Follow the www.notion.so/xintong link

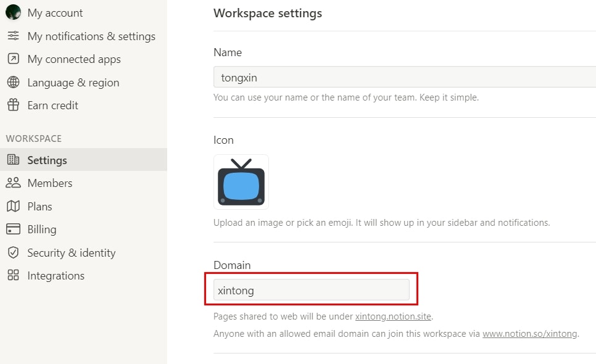click(530, 334)
